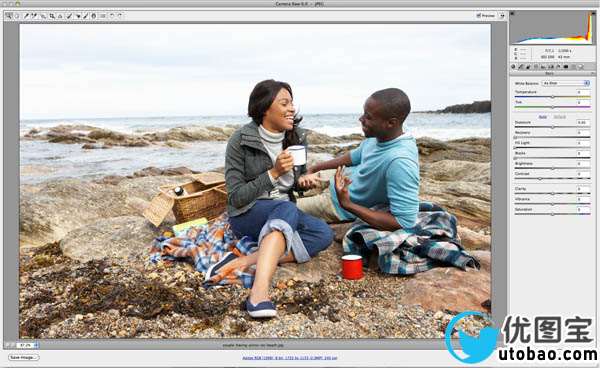
Task: Open the White Balance dropdown
Action: point(566,83)
